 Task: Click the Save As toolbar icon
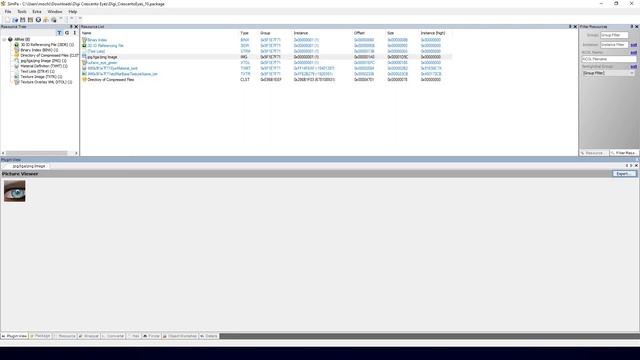click(x=31, y=20)
